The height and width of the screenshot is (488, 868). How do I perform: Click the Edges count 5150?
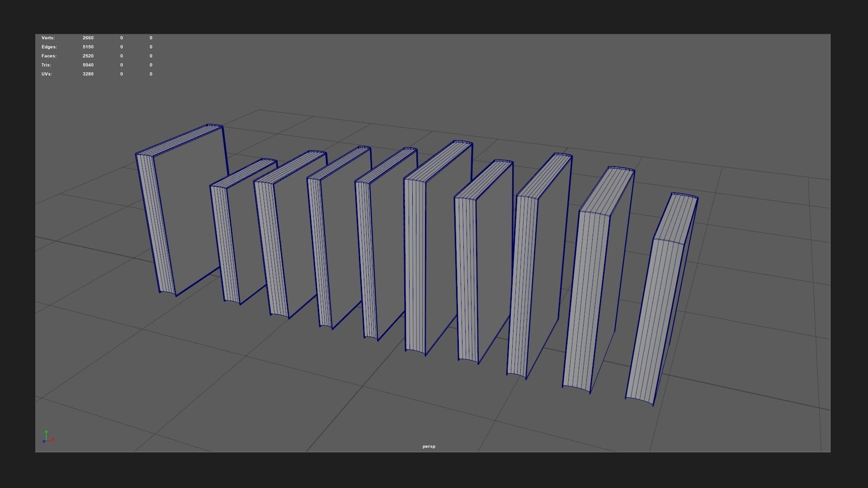coord(88,47)
